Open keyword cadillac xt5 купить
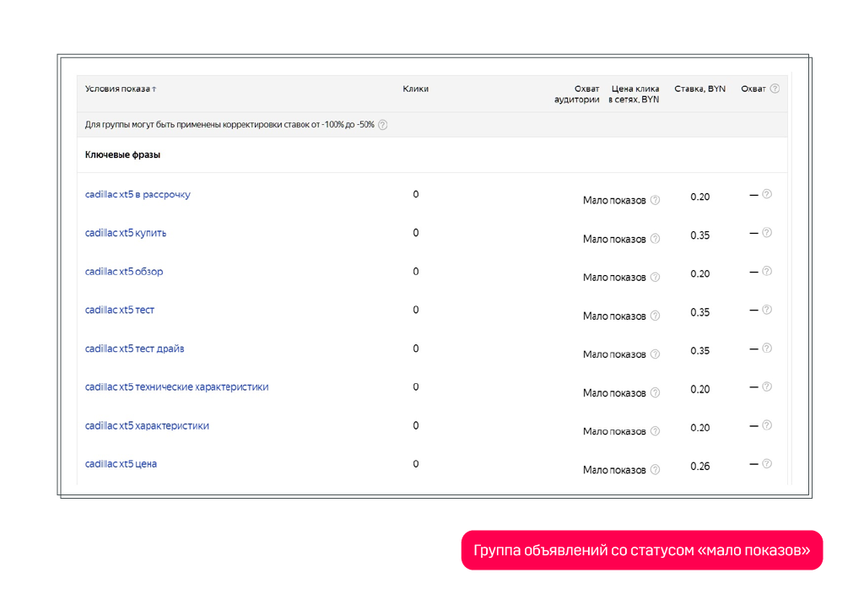 click(x=126, y=233)
